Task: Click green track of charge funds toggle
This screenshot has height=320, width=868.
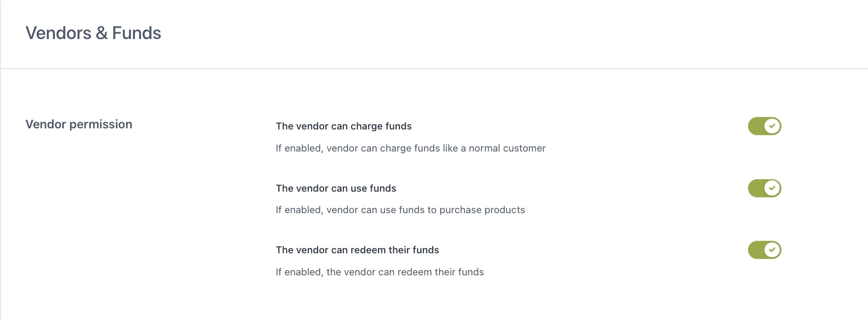Action: [x=755, y=126]
